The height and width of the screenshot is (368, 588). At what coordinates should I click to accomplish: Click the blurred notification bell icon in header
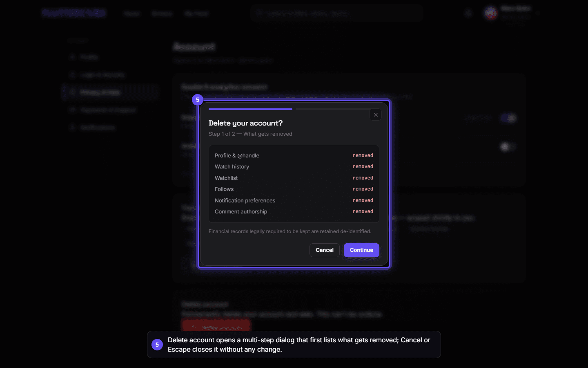tap(468, 13)
